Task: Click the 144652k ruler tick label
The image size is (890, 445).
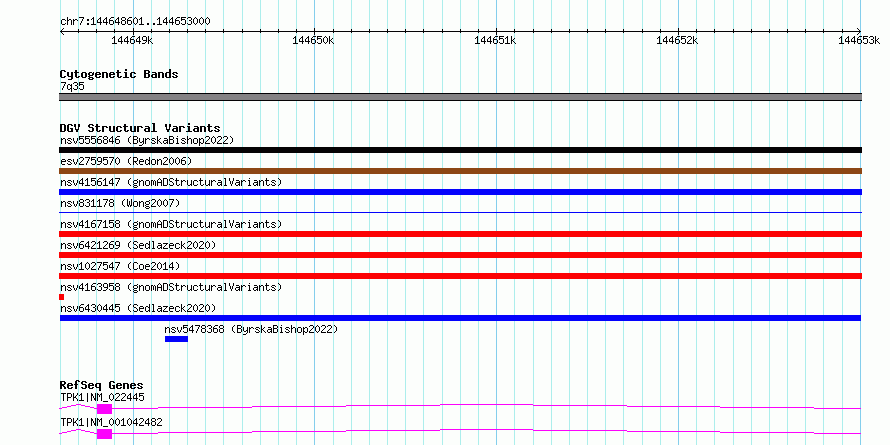Action: point(677,40)
